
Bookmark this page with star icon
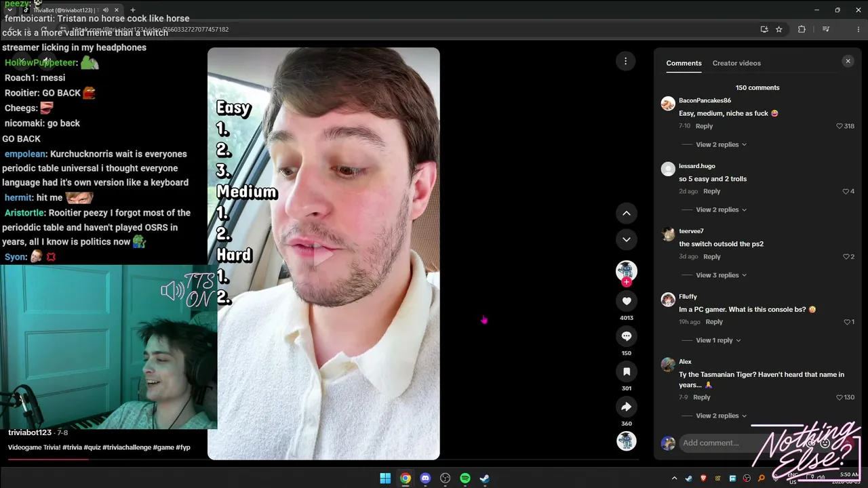(x=779, y=29)
